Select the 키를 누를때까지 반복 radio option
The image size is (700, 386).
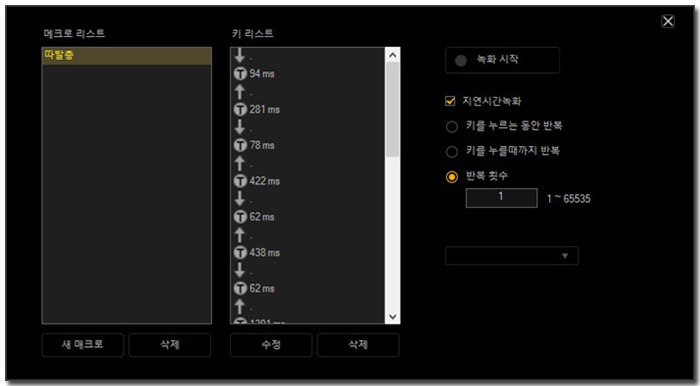point(452,152)
